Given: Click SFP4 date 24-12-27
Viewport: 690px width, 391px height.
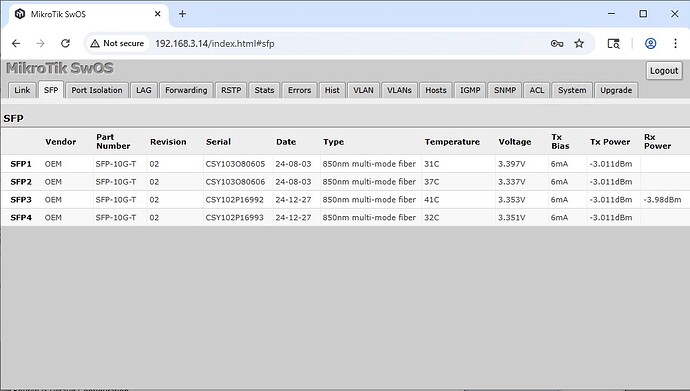Looking at the screenshot, I should click(293, 218).
